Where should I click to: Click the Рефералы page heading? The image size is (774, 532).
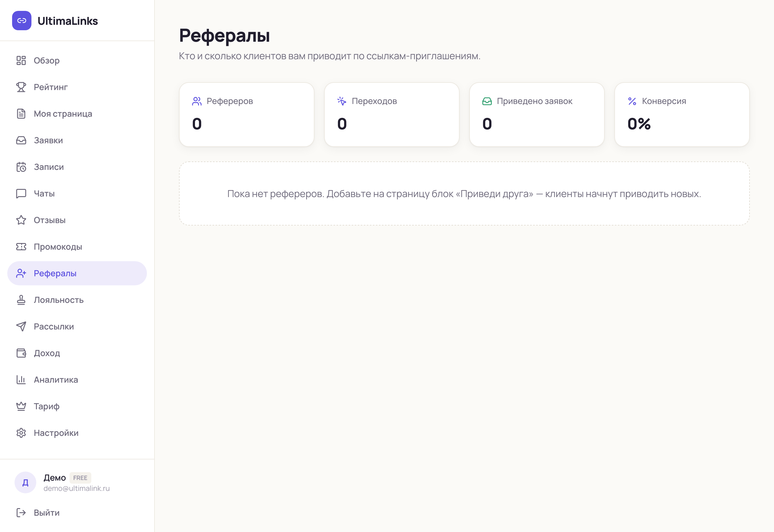224,35
